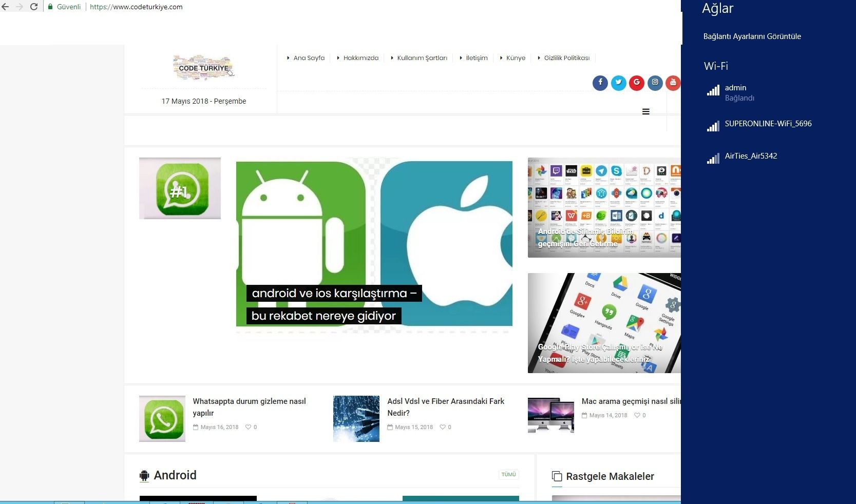Click the browser forward arrow
Screen dimensions: 856x504
click(20, 7)
